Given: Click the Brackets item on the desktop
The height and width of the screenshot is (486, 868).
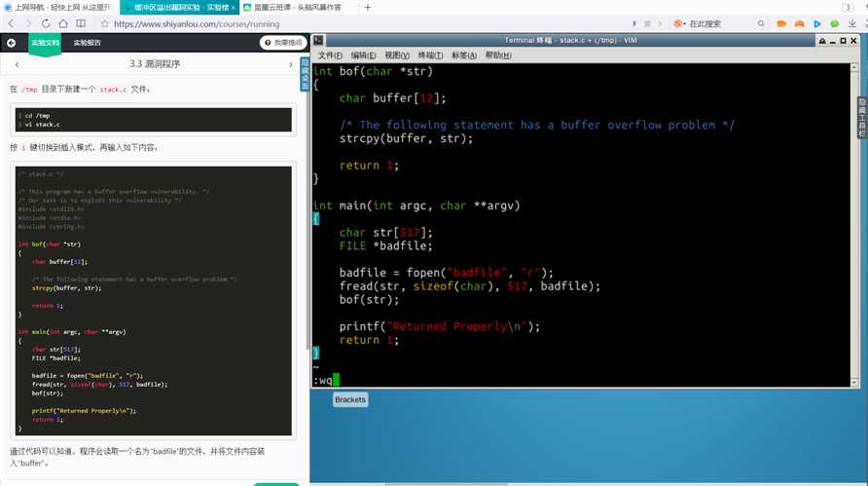Looking at the screenshot, I should click(350, 399).
